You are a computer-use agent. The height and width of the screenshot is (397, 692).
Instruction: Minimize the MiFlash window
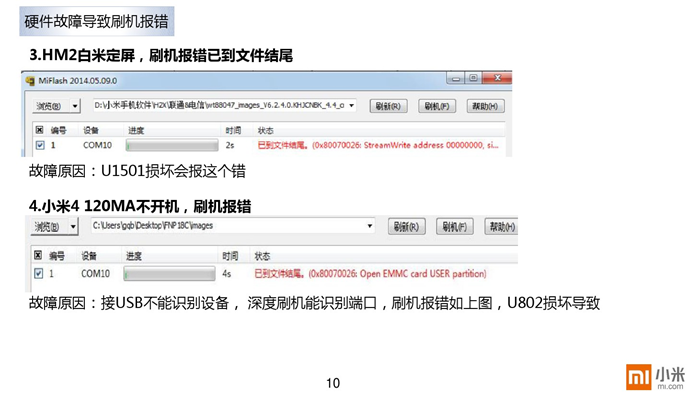pyautogui.click(x=455, y=79)
